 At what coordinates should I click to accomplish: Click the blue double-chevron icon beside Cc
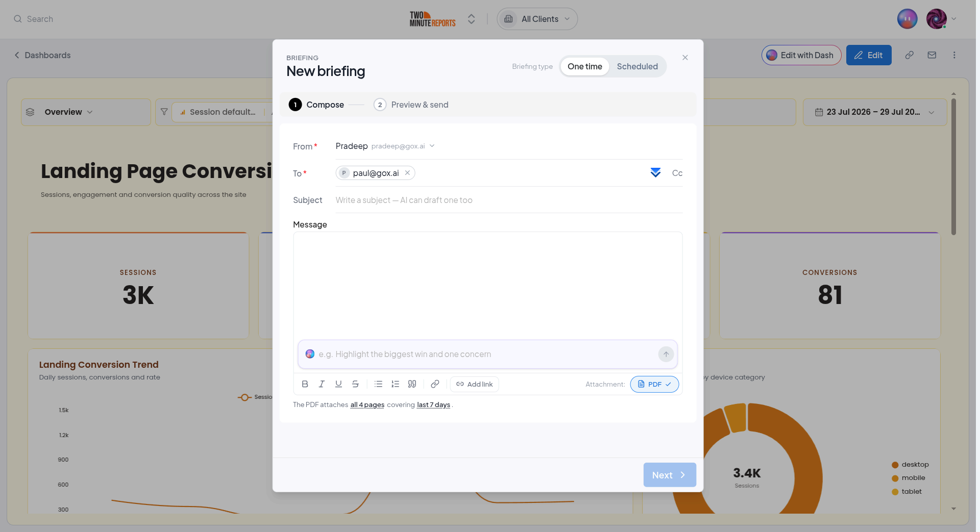655,173
